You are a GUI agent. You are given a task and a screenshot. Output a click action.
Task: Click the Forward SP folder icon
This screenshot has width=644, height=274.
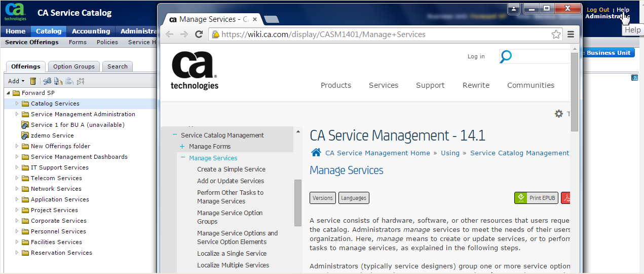[x=16, y=93]
